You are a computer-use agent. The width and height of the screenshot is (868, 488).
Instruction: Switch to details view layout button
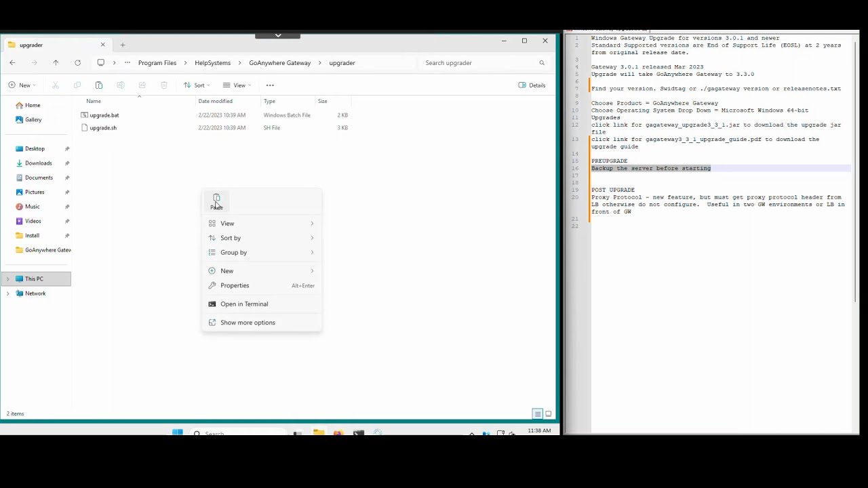537,414
